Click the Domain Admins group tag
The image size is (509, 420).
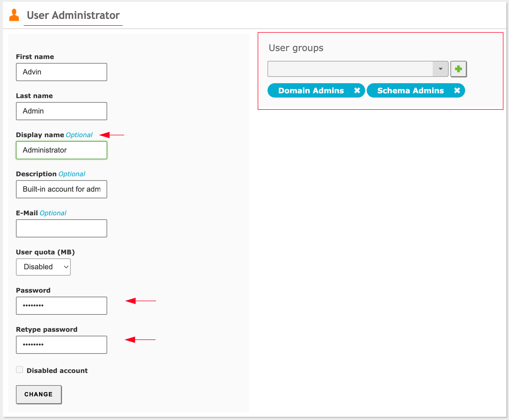(311, 91)
